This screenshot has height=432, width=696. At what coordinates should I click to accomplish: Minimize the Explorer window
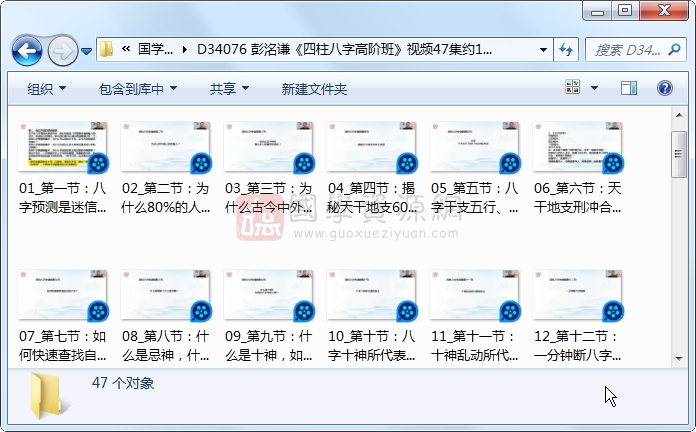(x=597, y=11)
